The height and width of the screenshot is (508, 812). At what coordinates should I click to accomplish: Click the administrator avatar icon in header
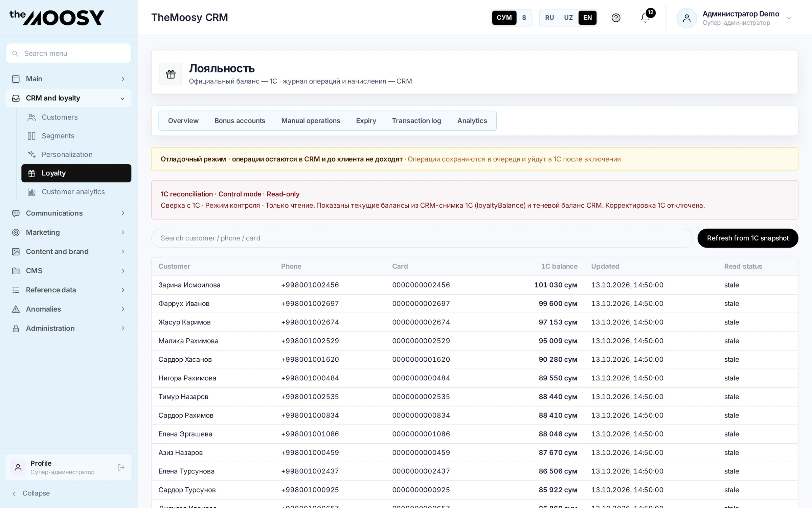click(x=686, y=18)
